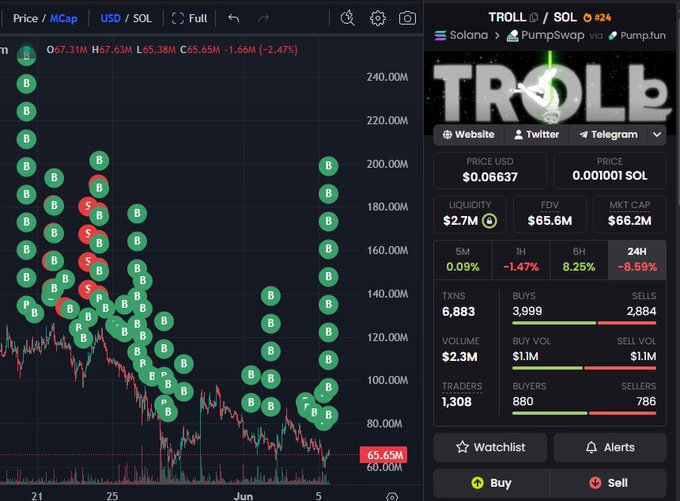Select the 6H timeframe tab
This screenshot has width=680, height=501.
click(x=579, y=259)
